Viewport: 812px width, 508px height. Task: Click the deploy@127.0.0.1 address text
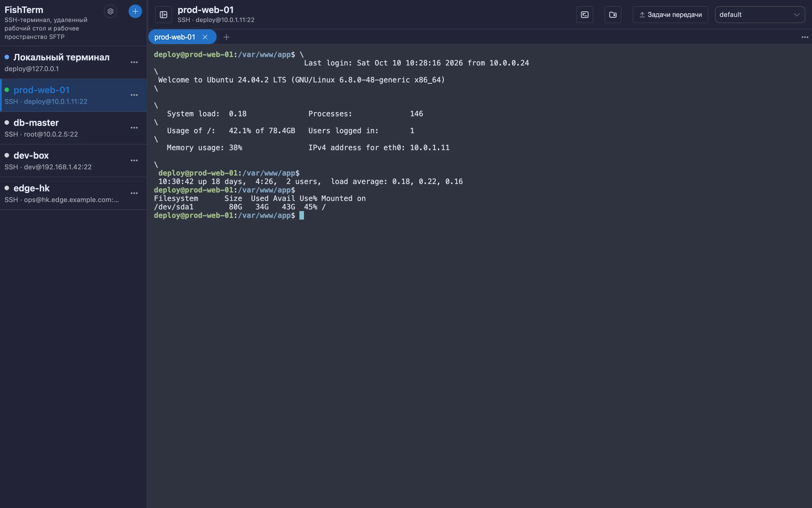point(32,69)
